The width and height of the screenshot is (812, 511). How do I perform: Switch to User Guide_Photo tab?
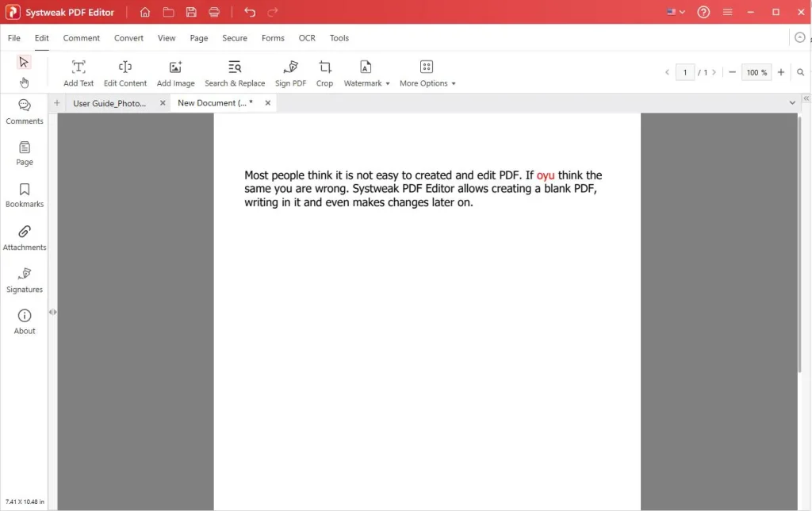point(109,103)
